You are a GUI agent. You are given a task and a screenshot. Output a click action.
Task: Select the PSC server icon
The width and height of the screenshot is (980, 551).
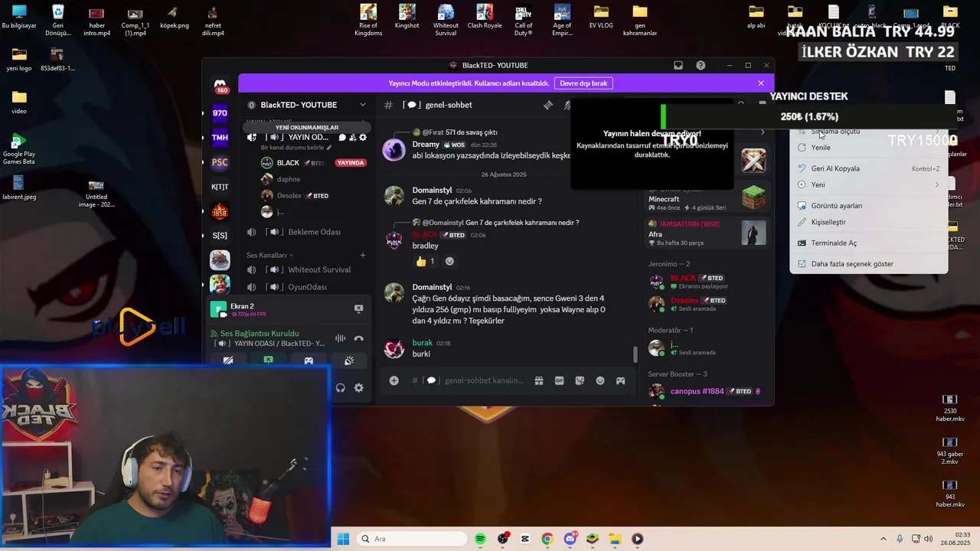[220, 162]
